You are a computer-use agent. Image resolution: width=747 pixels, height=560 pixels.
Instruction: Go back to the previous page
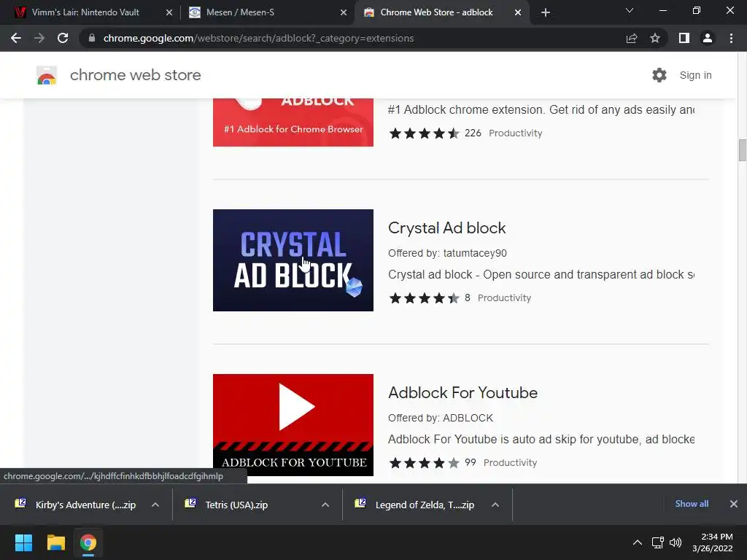(16, 38)
